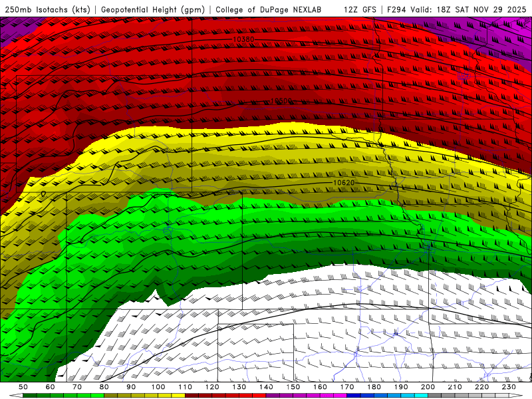
Task: Click the 10500 height contour label
Action: 281,101
